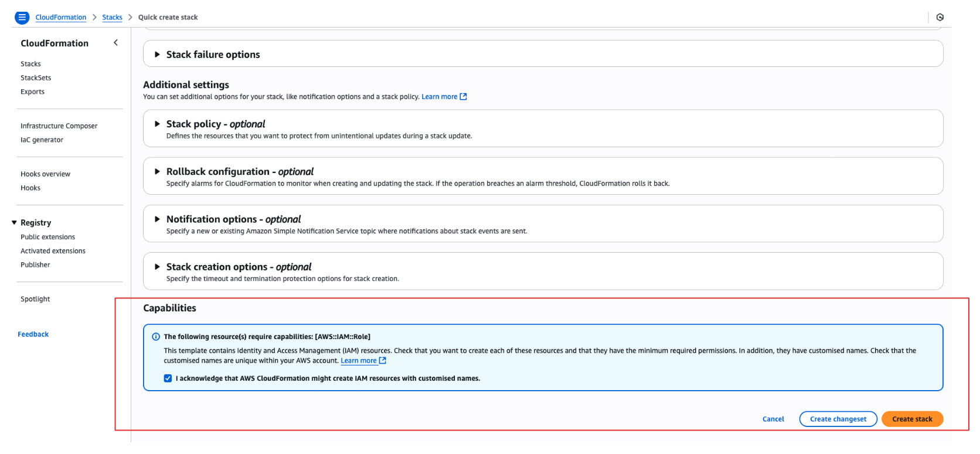Click the Create changeset button
This screenshot has width=980, height=454.
pos(838,419)
